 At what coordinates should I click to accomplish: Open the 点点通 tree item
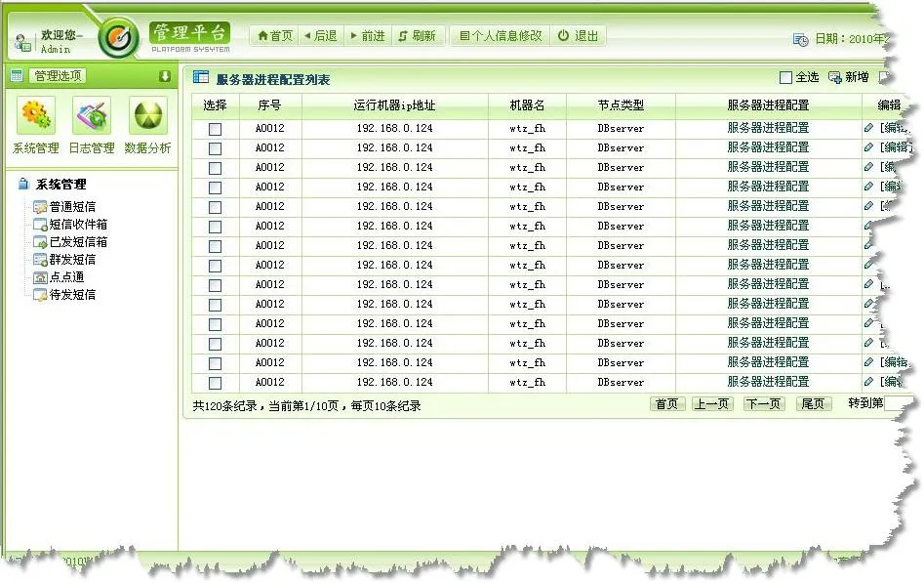tap(59, 277)
